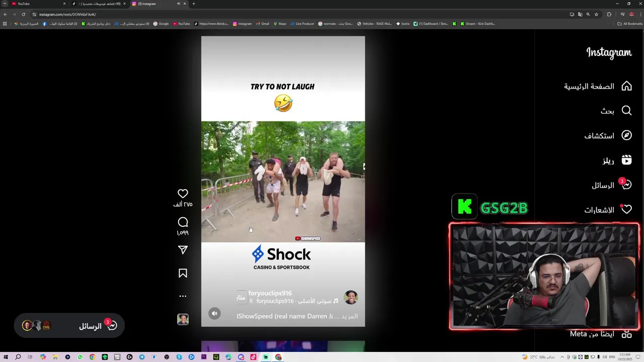
Task: Pause the playing reel video
Action: coord(283,182)
